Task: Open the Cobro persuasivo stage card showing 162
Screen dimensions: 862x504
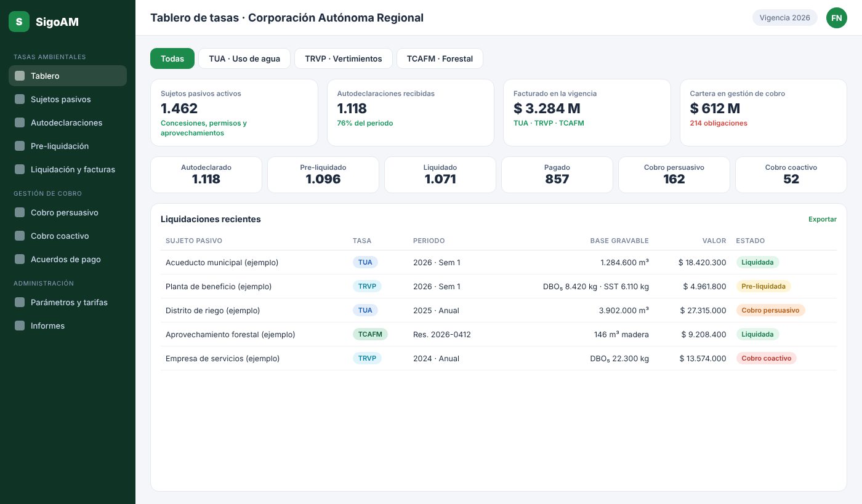Action: click(674, 175)
